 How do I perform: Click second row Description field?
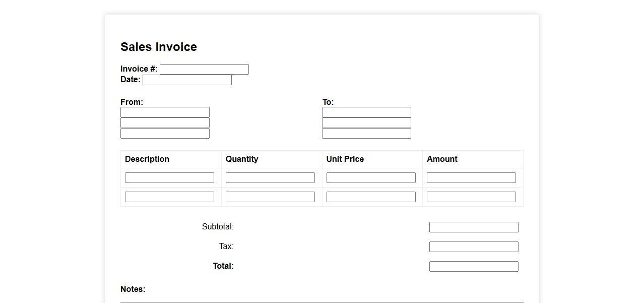click(169, 197)
